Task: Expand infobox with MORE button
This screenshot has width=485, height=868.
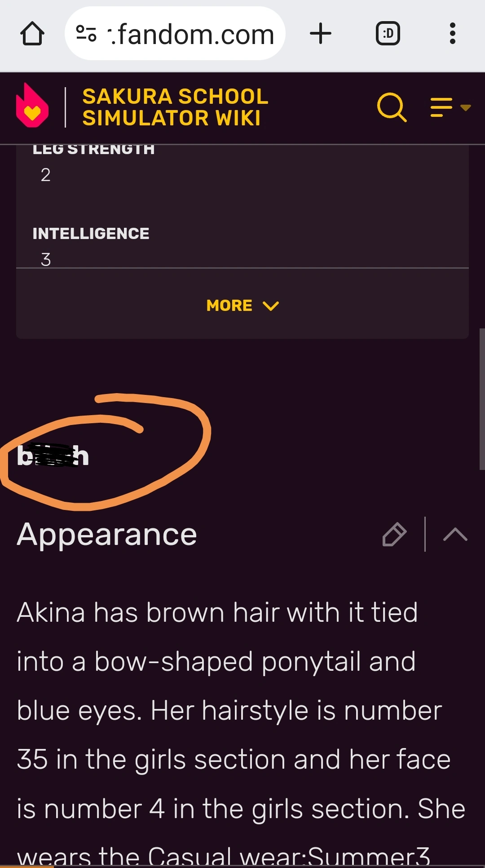Action: click(x=242, y=306)
